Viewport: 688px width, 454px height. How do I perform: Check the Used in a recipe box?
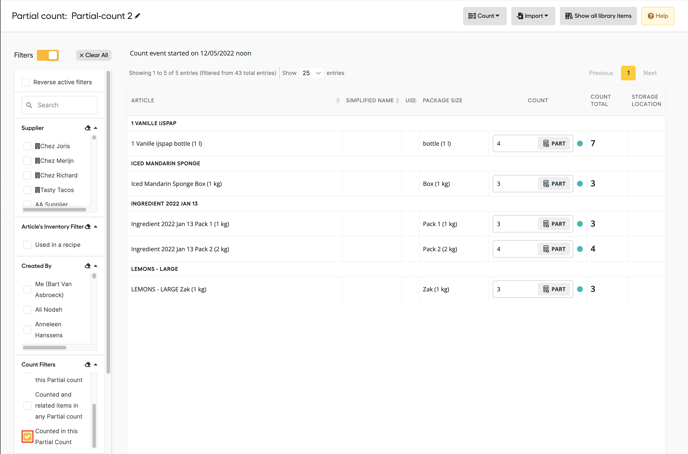pos(27,245)
